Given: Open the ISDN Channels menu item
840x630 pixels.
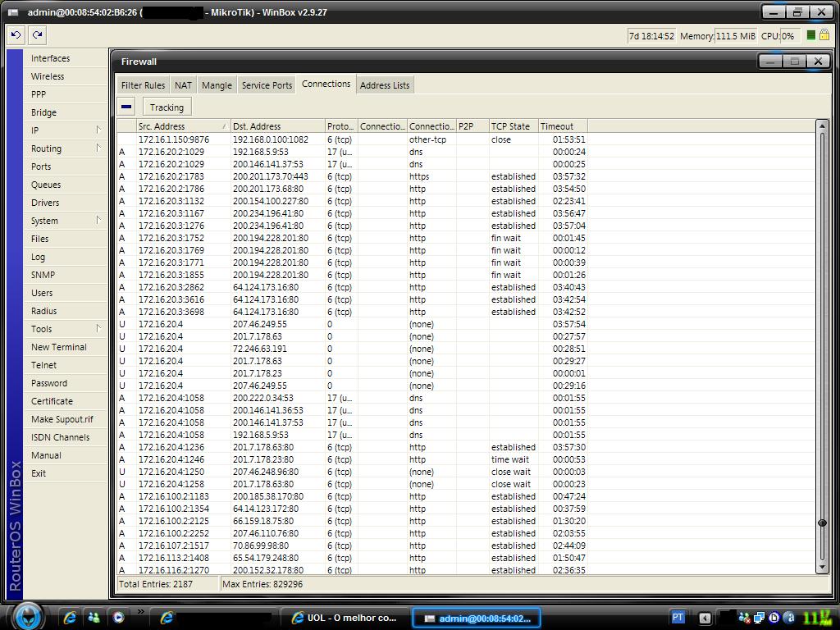Looking at the screenshot, I should 66,437.
